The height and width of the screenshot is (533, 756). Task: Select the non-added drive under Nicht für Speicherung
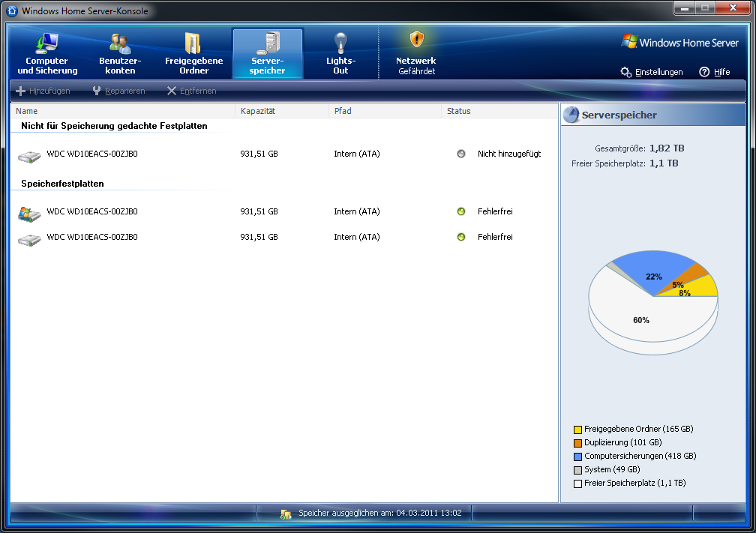[x=284, y=154]
